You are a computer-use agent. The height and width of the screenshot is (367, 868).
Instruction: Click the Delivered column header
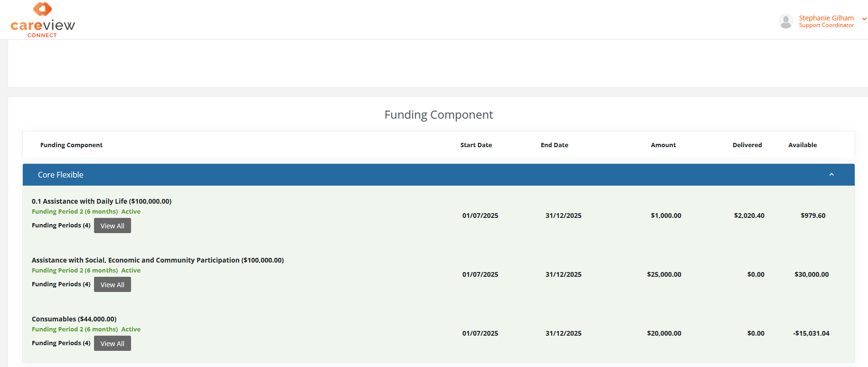pyautogui.click(x=747, y=145)
